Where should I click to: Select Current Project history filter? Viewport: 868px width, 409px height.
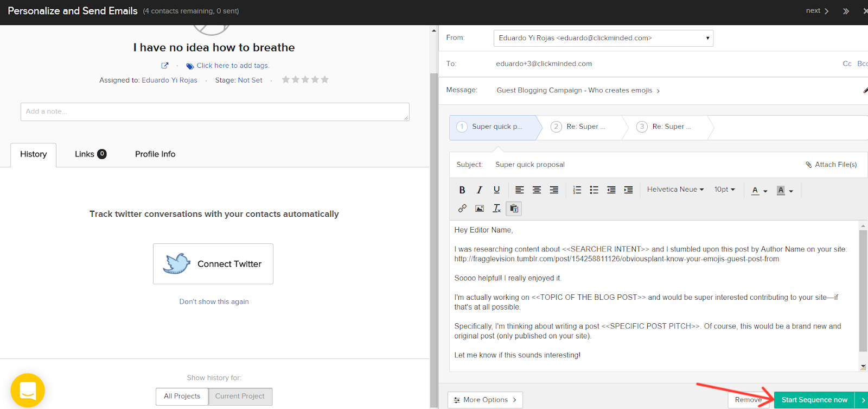click(x=240, y=397)
